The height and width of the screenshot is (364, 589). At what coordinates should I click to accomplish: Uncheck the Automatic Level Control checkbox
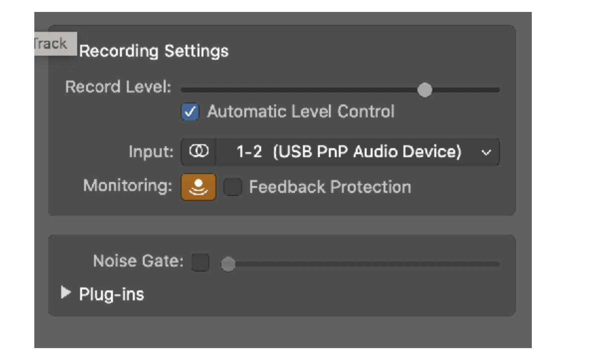[x=190, y=112]
